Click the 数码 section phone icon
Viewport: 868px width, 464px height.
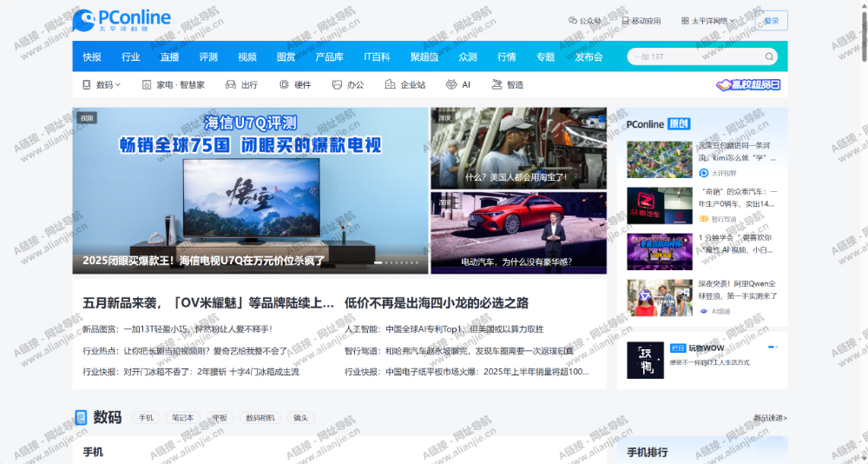(x=81, y=417)
